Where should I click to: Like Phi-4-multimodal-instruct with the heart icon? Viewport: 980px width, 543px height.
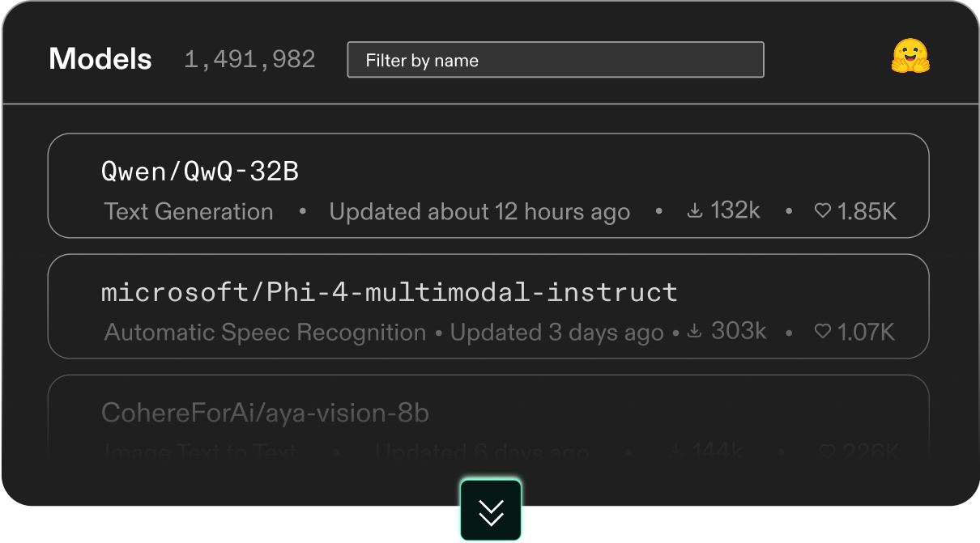[x=822, y=331]
